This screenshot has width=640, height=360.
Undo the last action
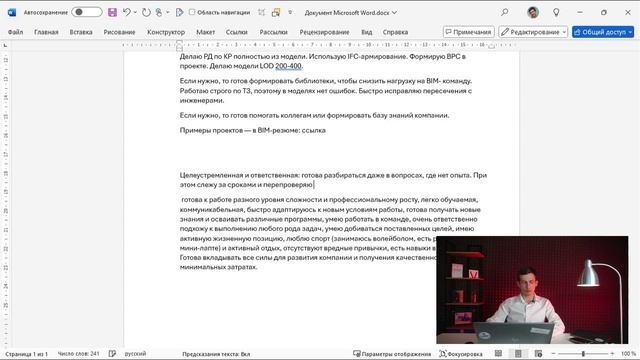pyautogui.click(x=127, y=12)
